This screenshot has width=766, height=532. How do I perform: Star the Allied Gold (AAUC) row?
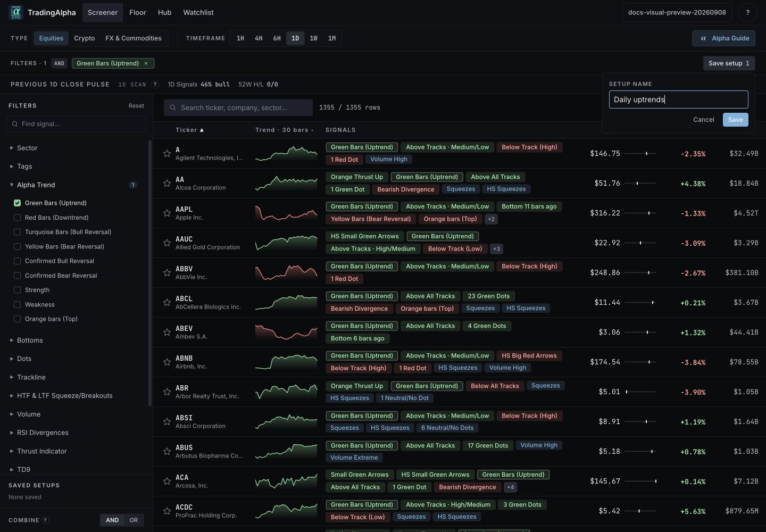click(167, 243)
